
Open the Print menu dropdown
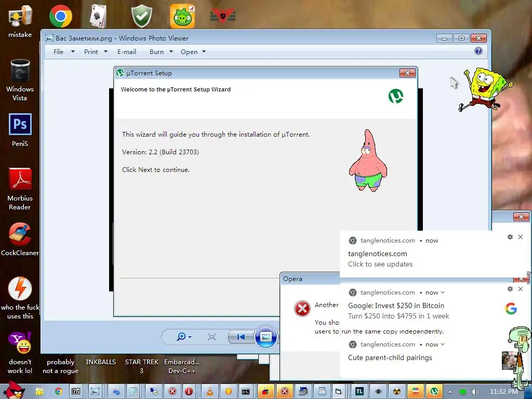pyautogui.click(x=96, y=51)
